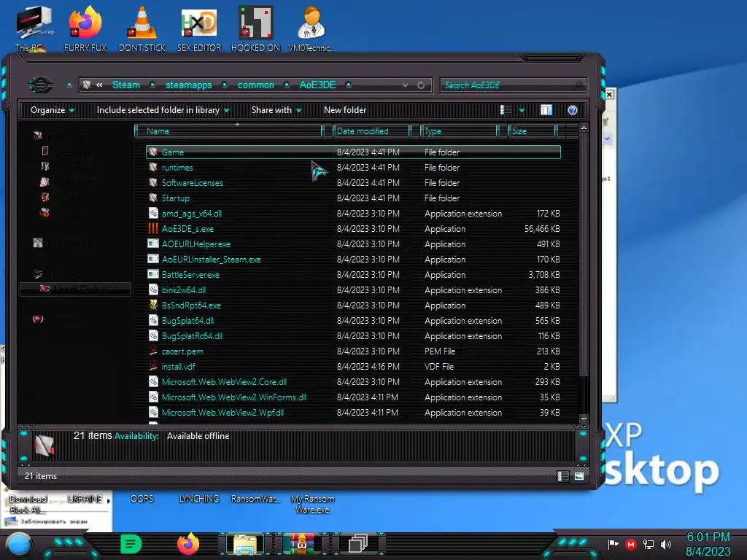Click the red M tray icon
Screen dimensions: 747x560
(631, 544)
